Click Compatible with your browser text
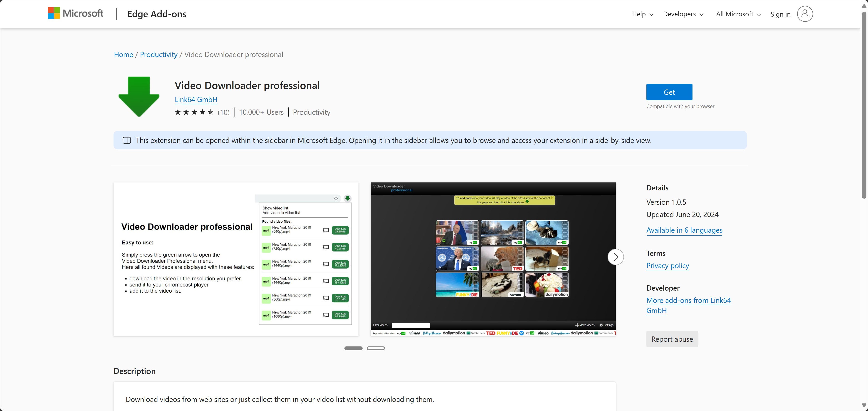Screen dimensions: 868x411 click(680, 107)
